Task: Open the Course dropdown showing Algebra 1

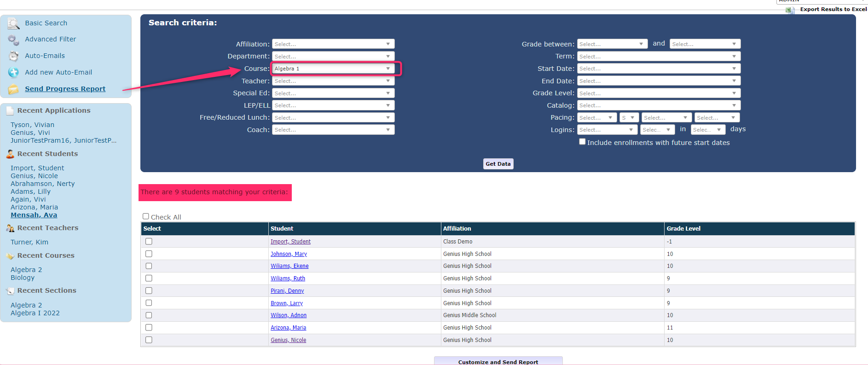Action: pyautogui.click(x=333, y=69)
